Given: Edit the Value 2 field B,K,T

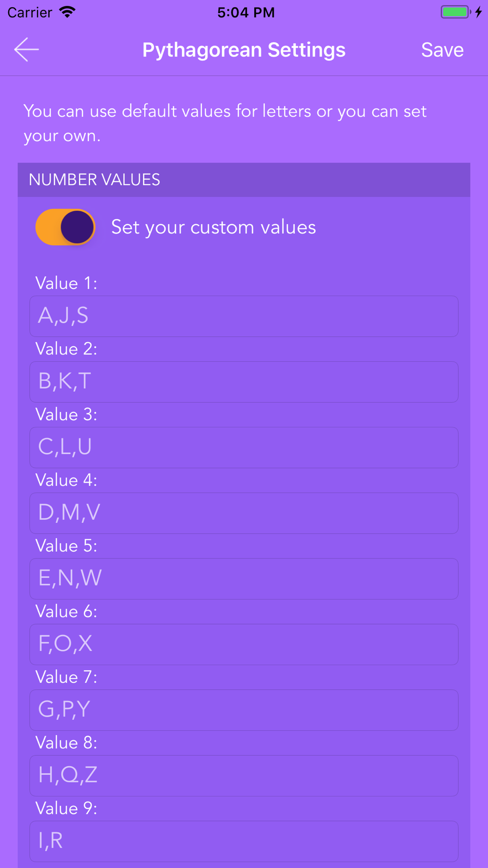Looking at the screenshot, I should (244, 382).
